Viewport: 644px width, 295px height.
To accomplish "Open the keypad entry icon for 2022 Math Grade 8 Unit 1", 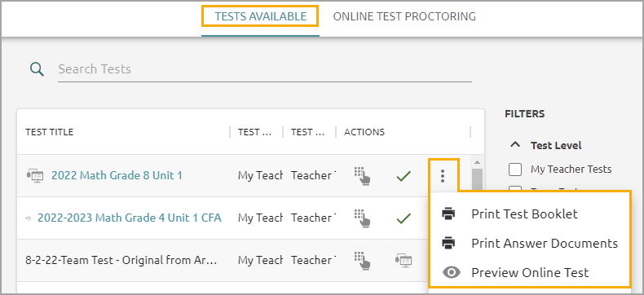I will point(362,176).
